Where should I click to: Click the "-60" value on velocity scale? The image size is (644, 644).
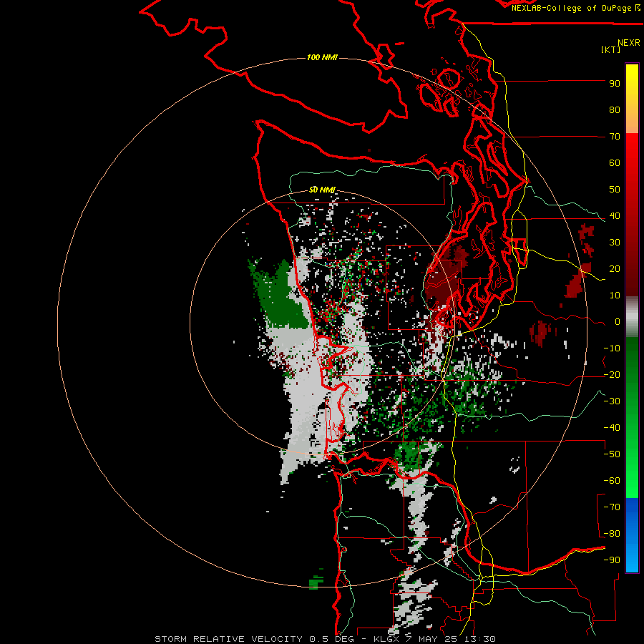pyautogui.click(x=612, y=481)
